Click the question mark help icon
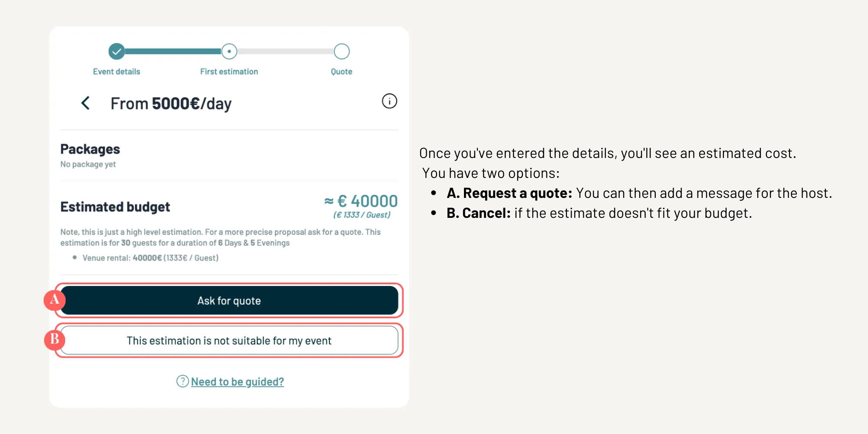 pos(182,381)
